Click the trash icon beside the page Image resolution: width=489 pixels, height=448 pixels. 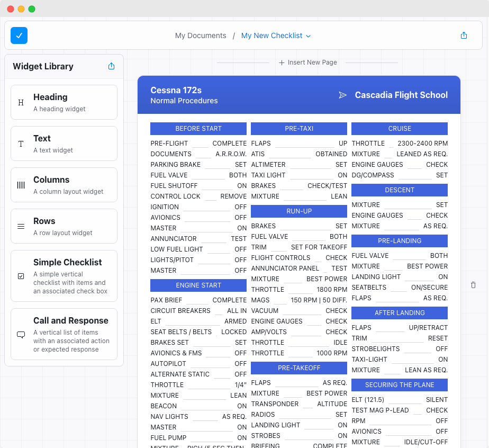473,284
